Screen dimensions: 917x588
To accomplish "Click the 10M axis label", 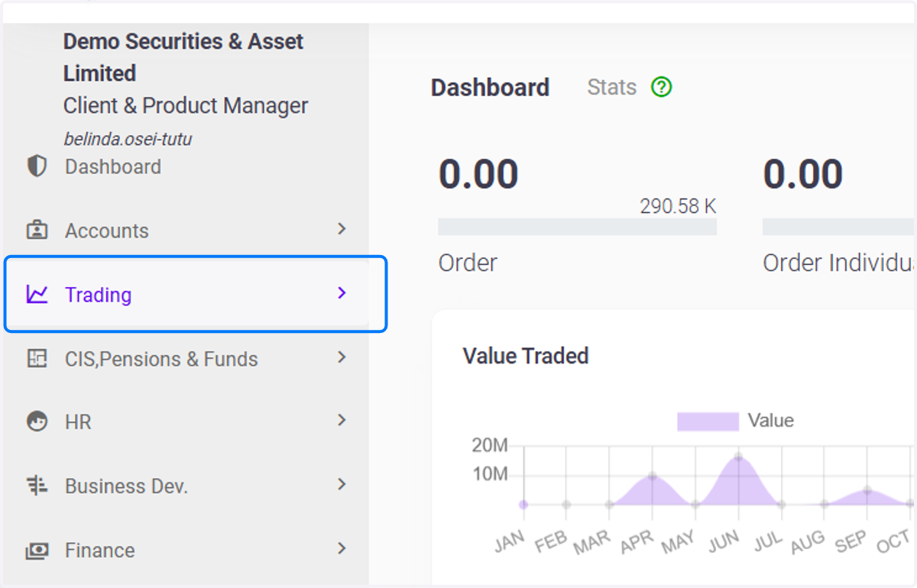I will (490, 474).
